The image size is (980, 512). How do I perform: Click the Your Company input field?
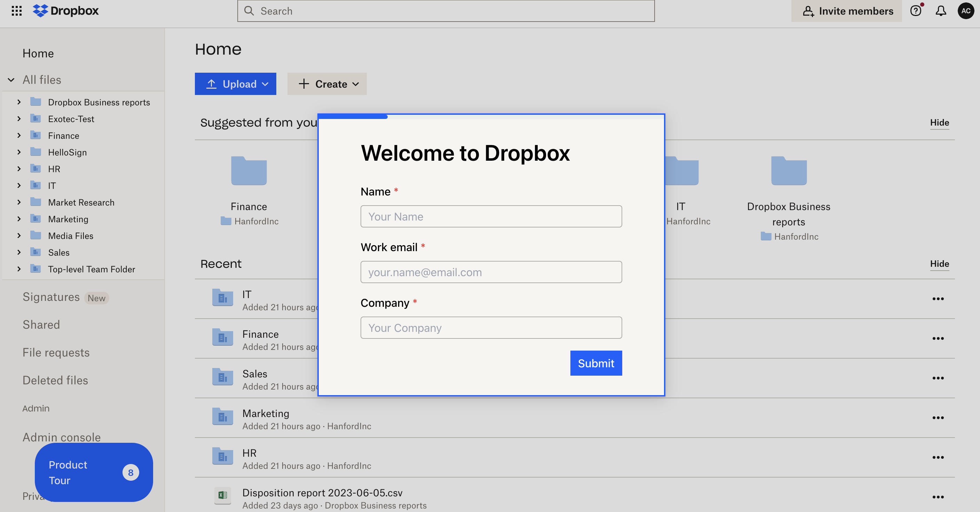click(491, 328)
